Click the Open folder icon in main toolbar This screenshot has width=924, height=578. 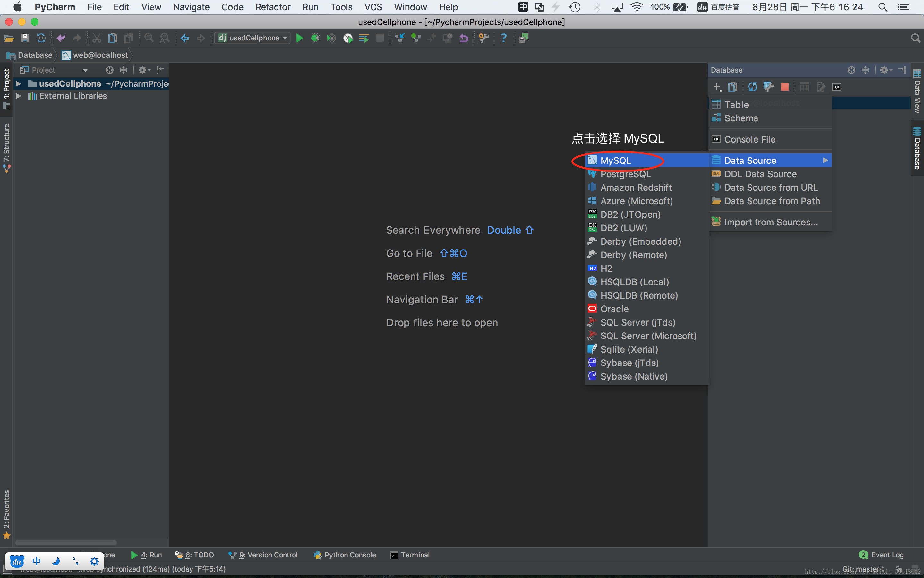click(x=9, y=38)
